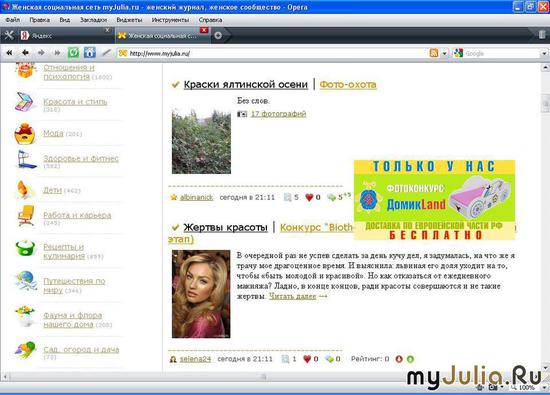The width and height of the screenshot is (550, 395).
Task: Click the red rating-down icon
Action: (399, 359)
